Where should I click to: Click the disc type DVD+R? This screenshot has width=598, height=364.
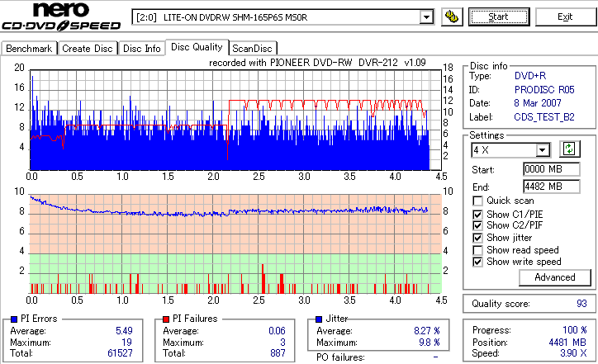pos(530,76)
